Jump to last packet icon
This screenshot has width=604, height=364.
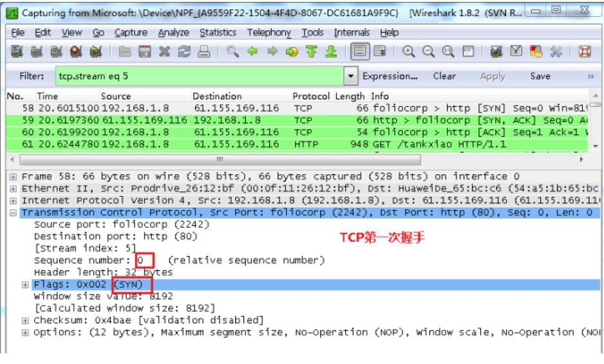331,51
